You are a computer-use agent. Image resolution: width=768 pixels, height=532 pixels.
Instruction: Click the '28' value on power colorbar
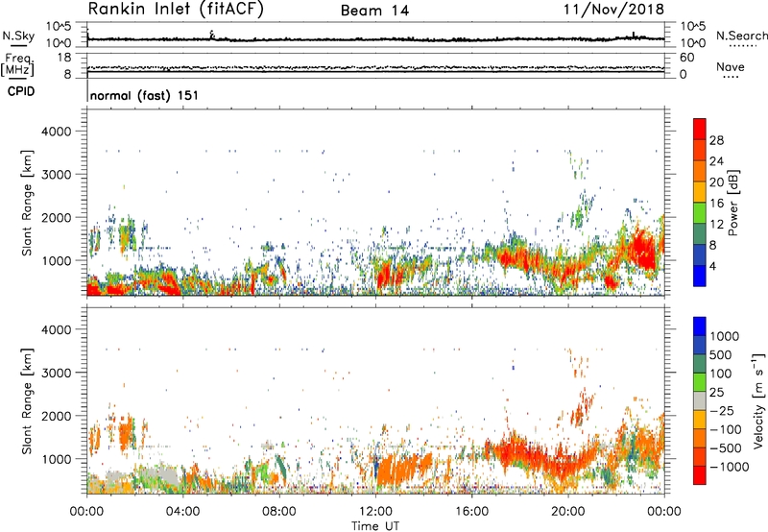(x=716, y=140)
